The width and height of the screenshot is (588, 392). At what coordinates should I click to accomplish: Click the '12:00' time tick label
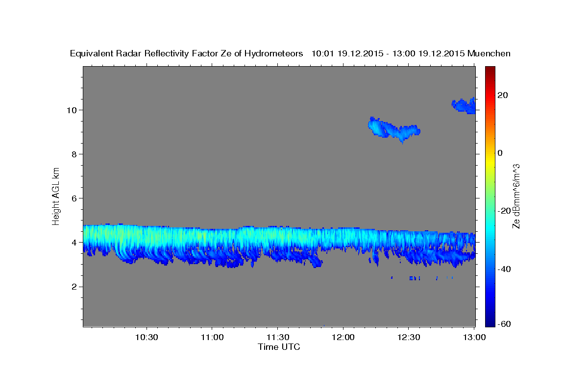coord(343,338)
